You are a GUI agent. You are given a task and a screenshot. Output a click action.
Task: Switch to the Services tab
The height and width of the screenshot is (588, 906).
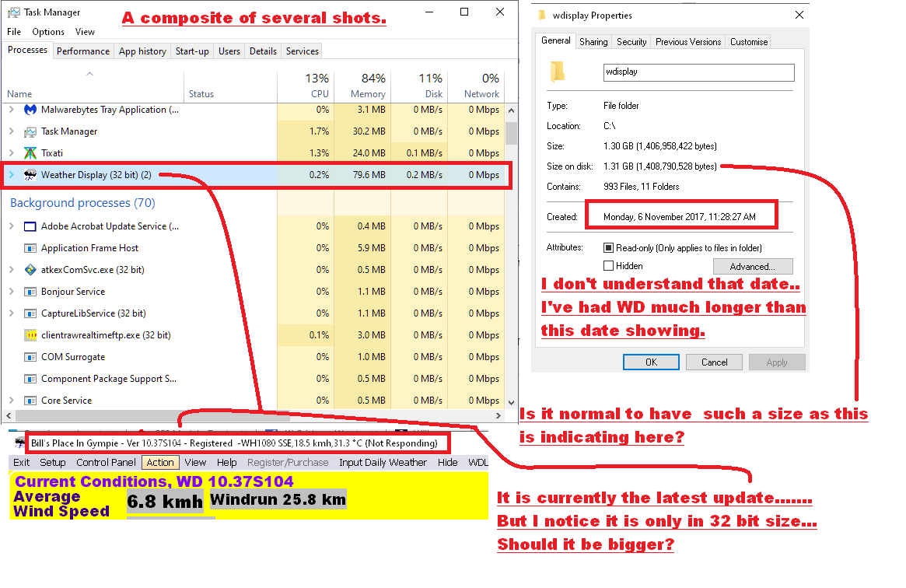tap(303, 51)
